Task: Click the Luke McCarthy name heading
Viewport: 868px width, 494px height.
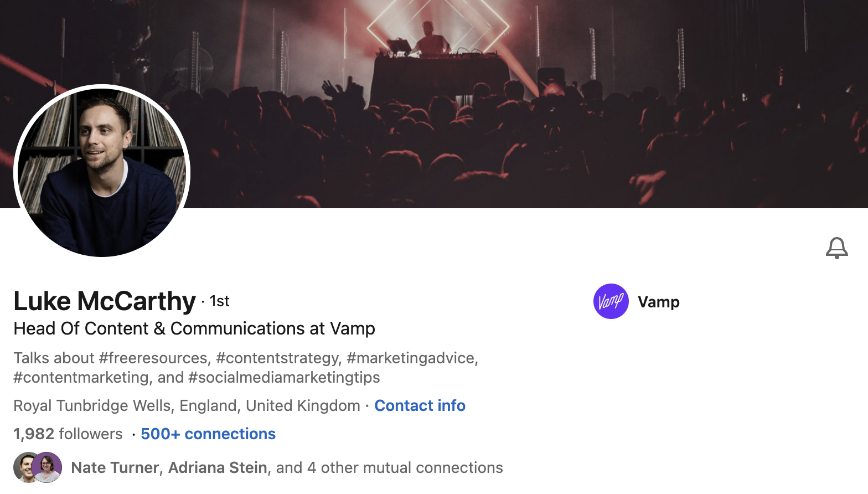Action: [x=105, y=301]
